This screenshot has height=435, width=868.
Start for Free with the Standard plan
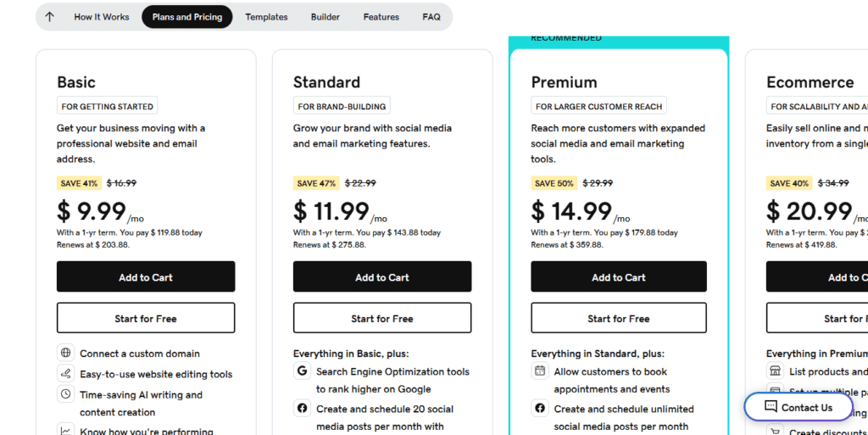click(x=382, y=318)
